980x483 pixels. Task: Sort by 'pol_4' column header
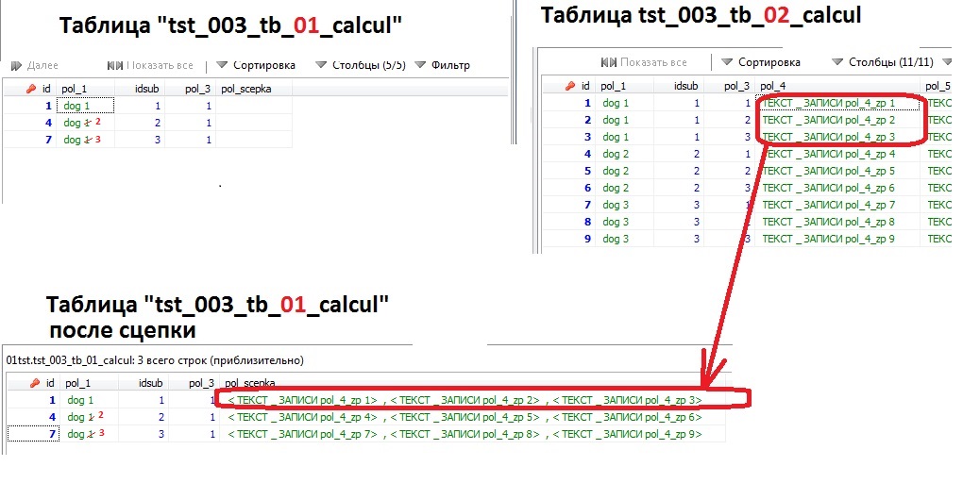(774, 86)
